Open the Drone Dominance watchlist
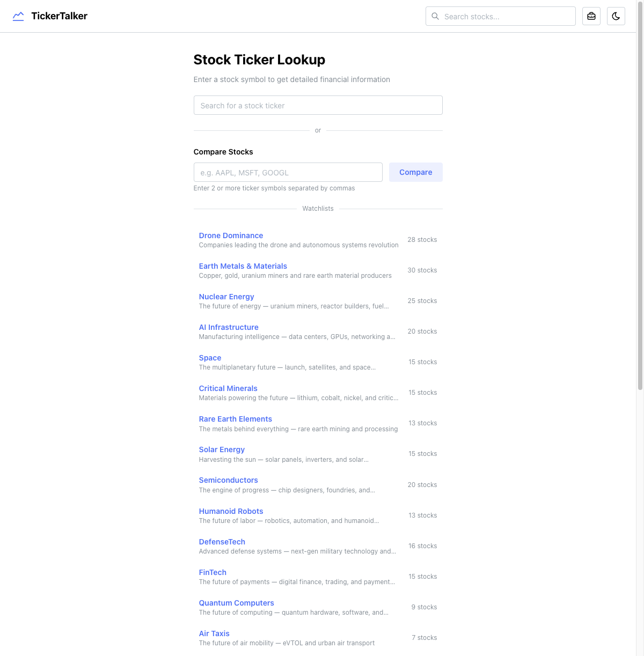Viewport: 644px width, 656px height. 231,235
